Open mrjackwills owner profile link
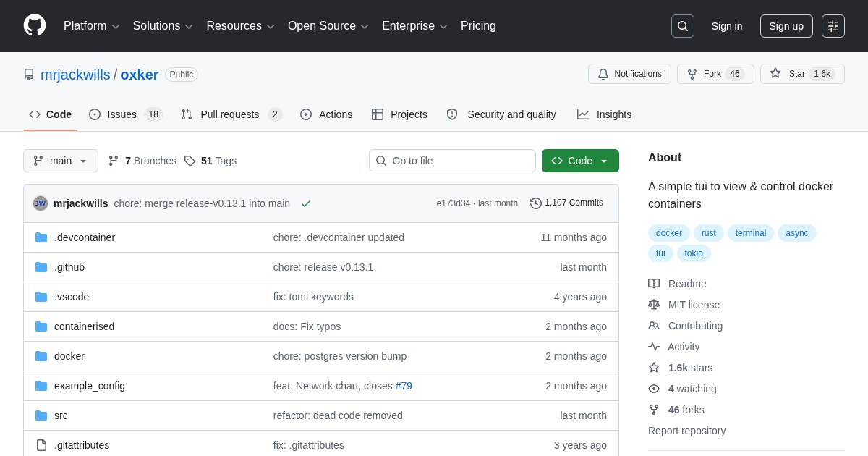868x456 pixels. [x=75, y=75]
